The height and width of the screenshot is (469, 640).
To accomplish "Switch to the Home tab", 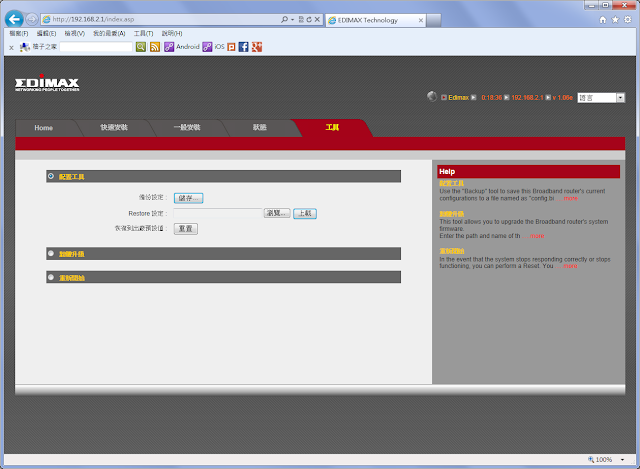I will click(44, 128).
